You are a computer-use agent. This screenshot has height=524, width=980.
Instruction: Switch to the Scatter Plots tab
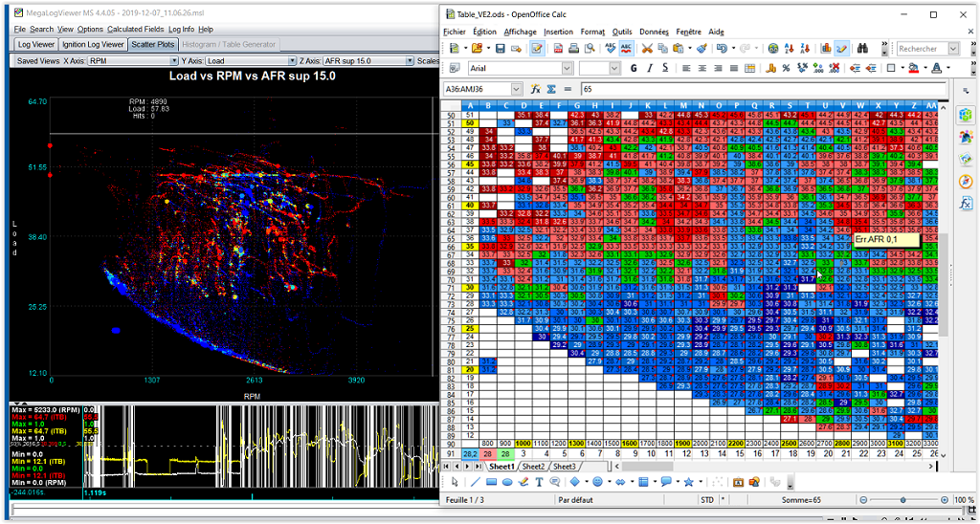pos(153,44)
